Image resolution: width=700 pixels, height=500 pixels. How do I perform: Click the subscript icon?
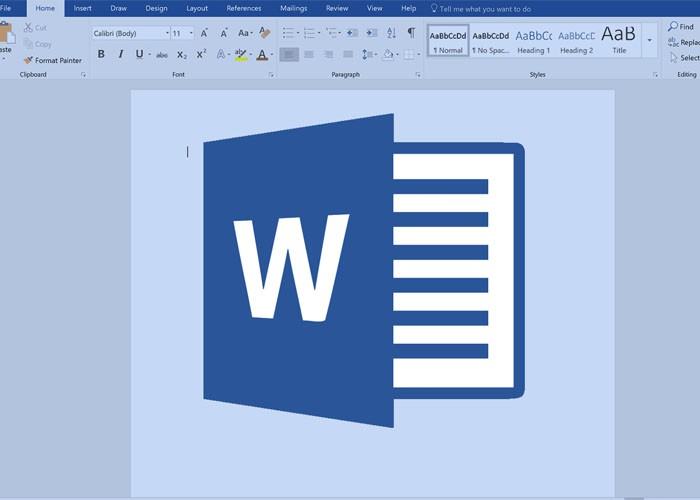coord(181,54)
